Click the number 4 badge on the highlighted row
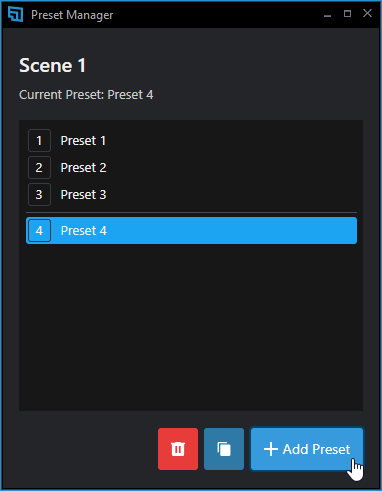 [39, 230]
